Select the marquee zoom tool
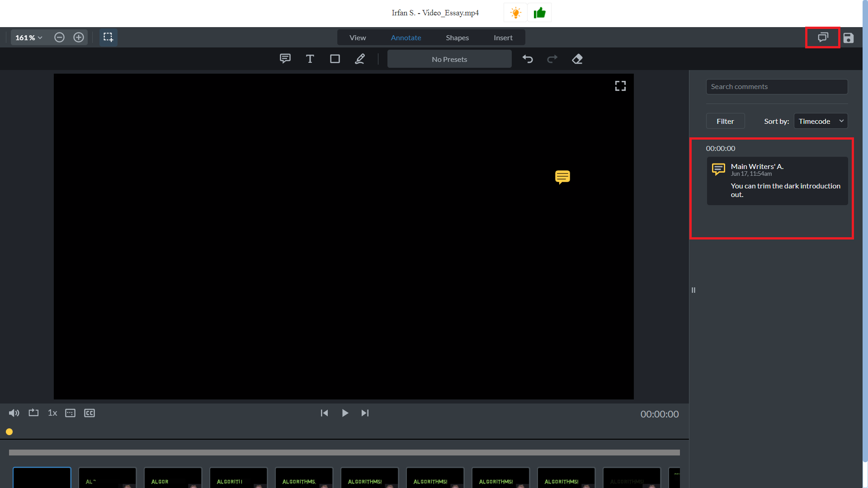The height and width of the screenshot is (488, 868). pos(108,38)
